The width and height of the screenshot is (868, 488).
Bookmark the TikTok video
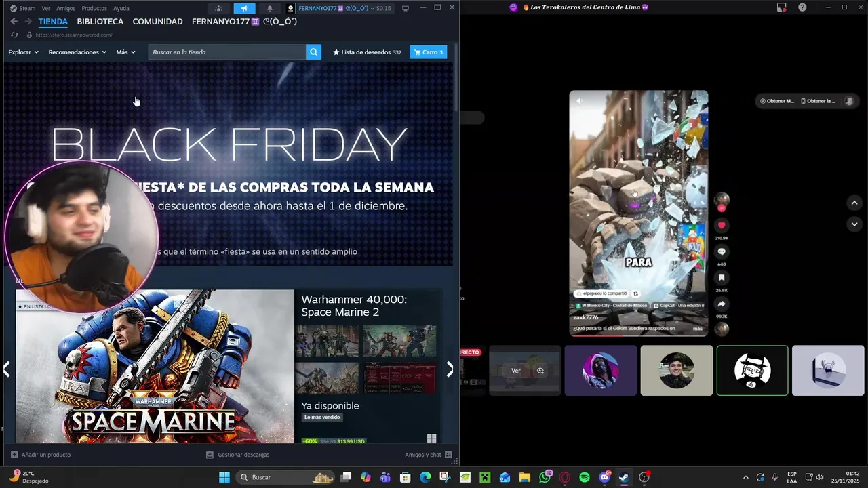[x=722, y=278]
